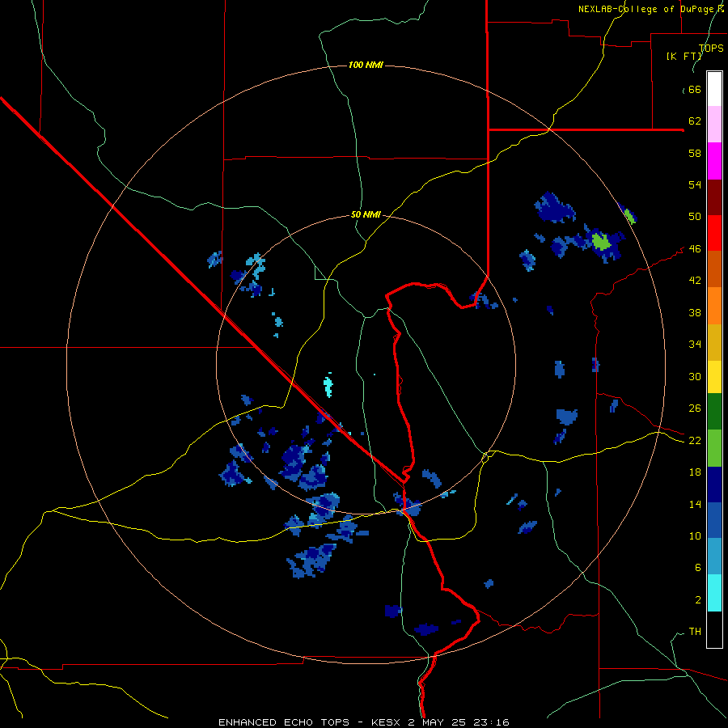Click the small cyan echo inside the 50 NMI ring

tap(328, 387)
